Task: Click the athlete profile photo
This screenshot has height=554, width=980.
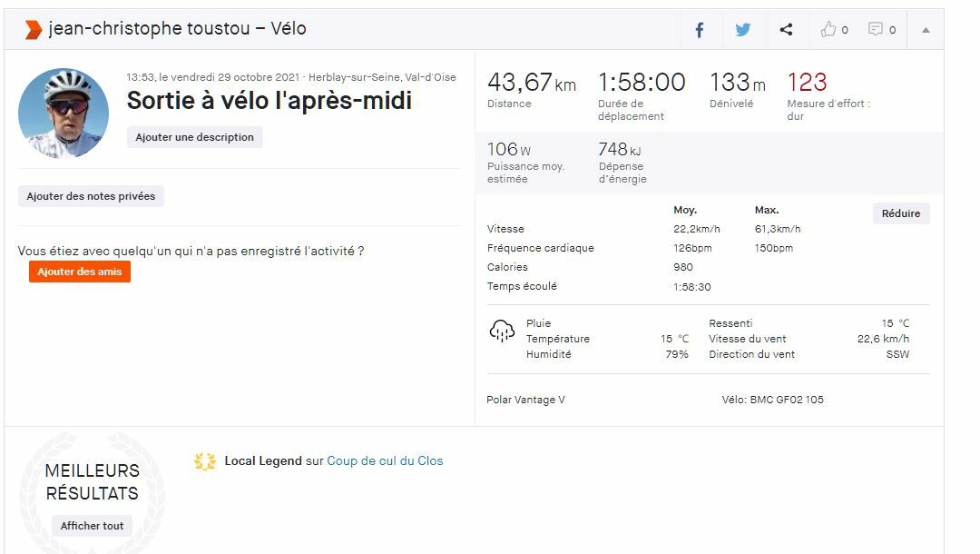Action: pos(64,113)
